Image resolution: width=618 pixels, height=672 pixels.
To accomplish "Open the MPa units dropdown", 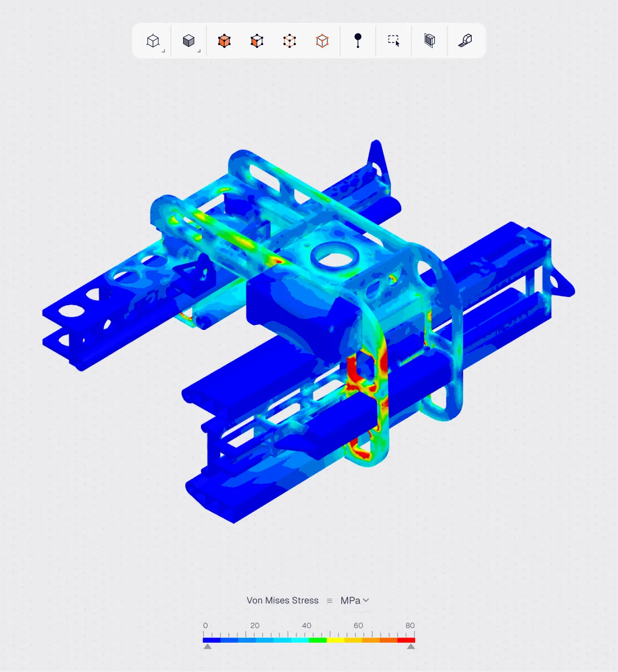I will coord(355,601).
